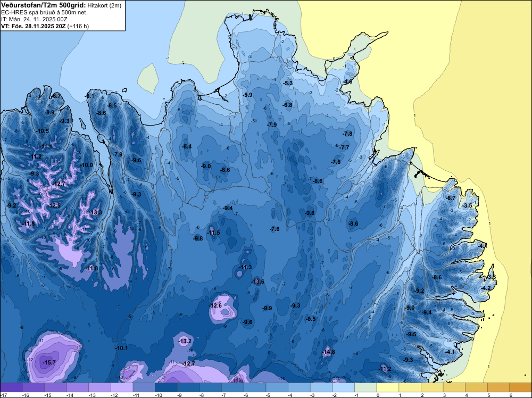Click the -14.8 temperature label
532x398 pixels.
click(328, 352)
